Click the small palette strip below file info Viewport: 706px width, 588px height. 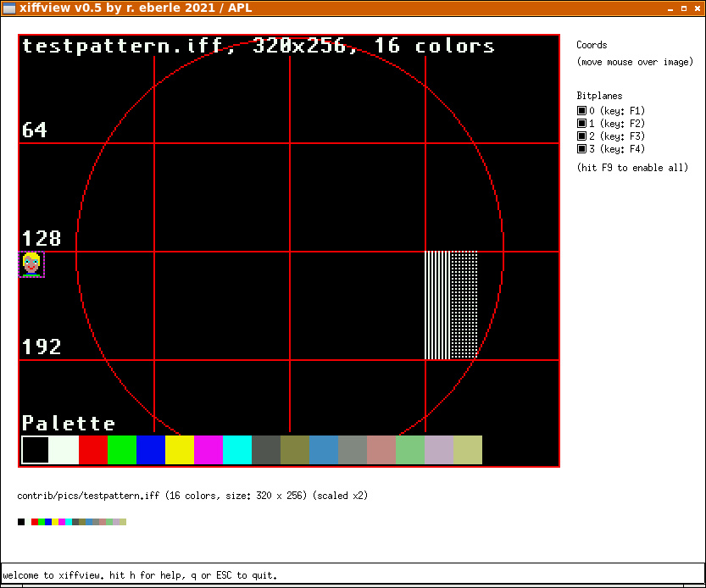tap(72, 522)
